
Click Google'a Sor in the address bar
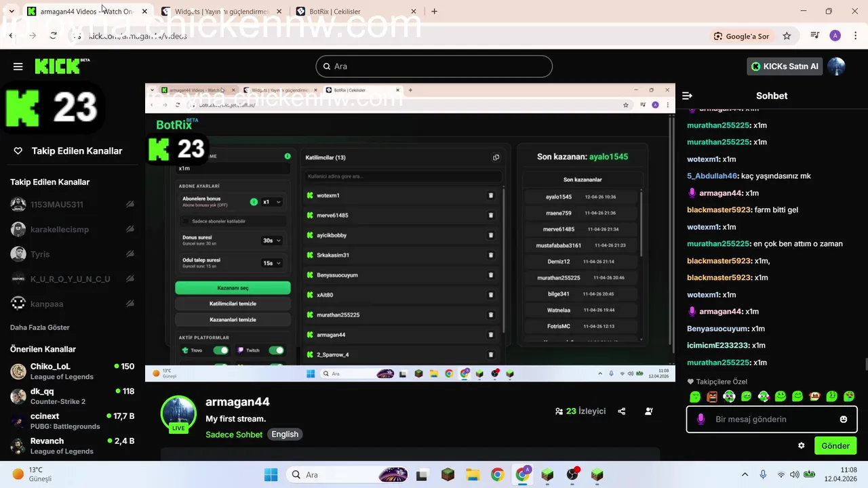[x=742, y=36]
